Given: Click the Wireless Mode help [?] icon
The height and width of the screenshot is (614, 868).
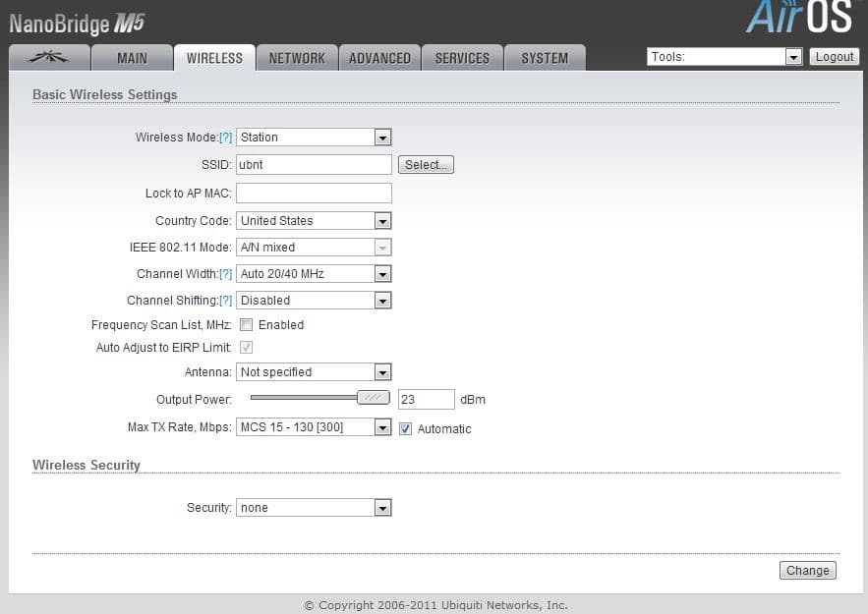Looking at the screenshot, I should tap(226, 139).
